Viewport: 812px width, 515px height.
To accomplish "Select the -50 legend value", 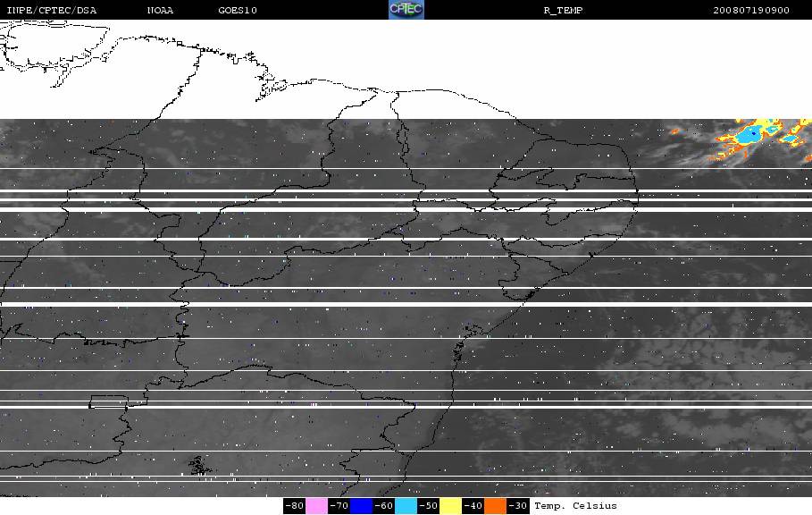I will tap(428, 506).
